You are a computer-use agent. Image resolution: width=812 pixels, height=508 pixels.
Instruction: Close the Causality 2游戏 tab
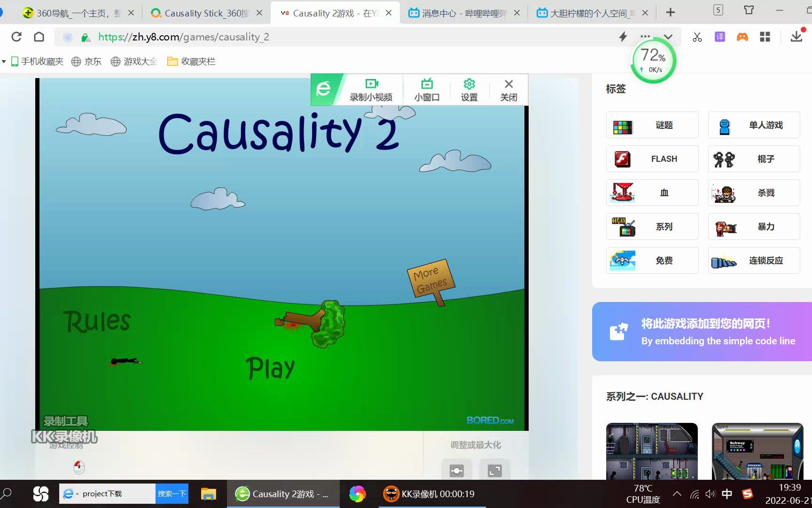click(389, 13)
